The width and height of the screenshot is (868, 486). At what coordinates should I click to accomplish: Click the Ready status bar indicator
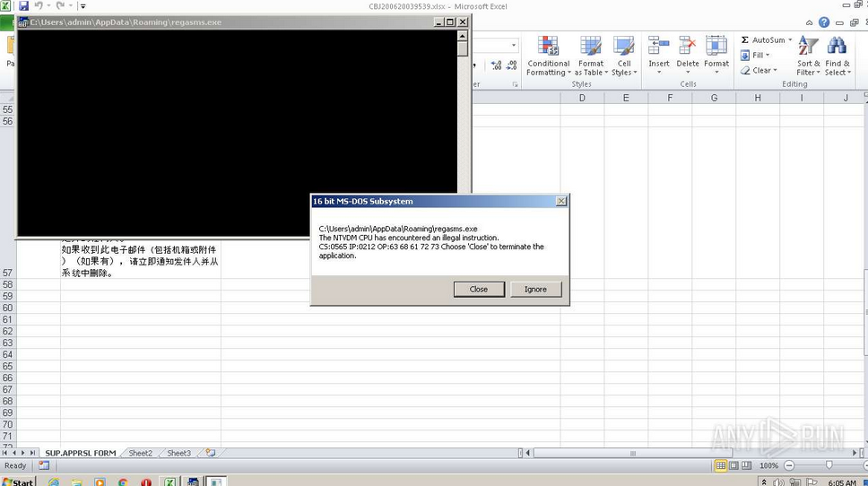click(15, 465)
